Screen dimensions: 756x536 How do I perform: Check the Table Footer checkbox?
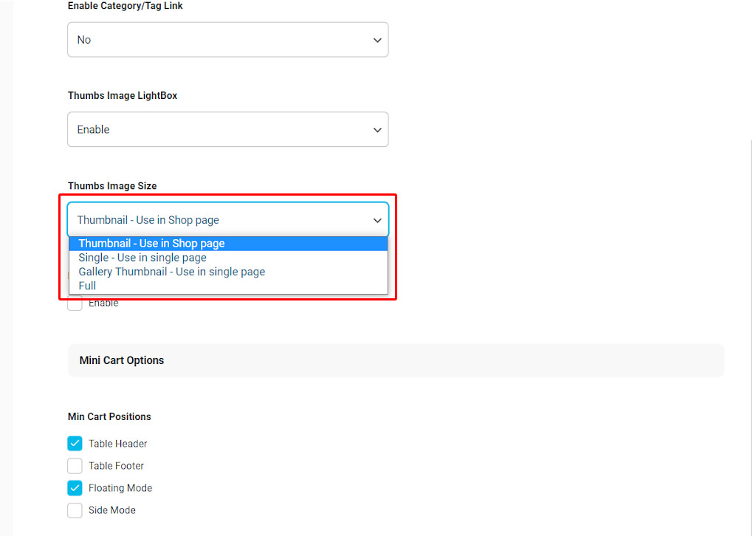[75, 466]
